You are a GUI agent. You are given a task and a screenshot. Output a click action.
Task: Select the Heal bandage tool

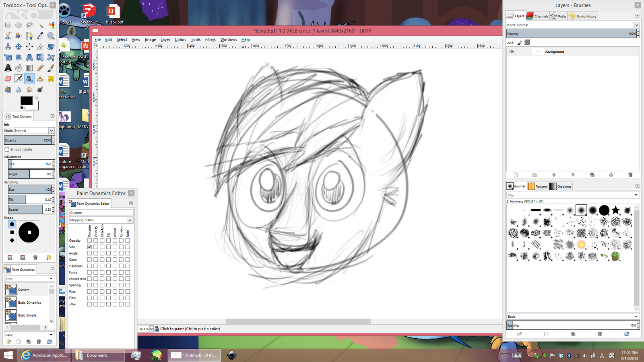coord(51,79)
